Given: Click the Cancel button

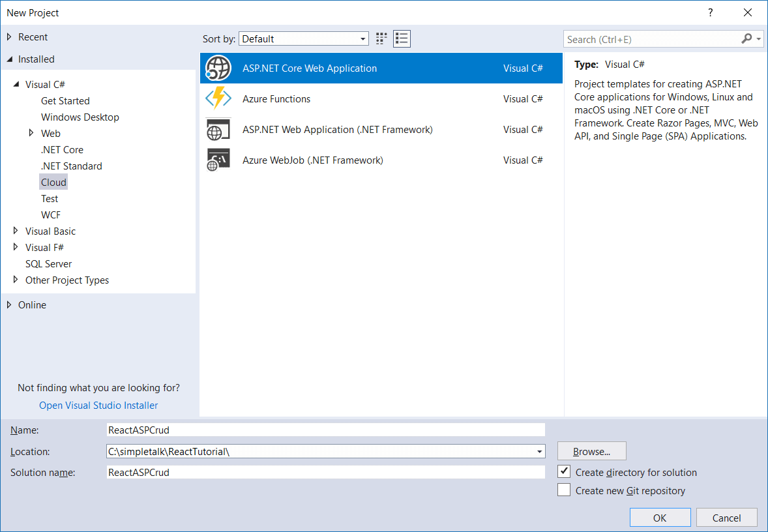Looking at the screenshot, I should (x=726, y=518).
